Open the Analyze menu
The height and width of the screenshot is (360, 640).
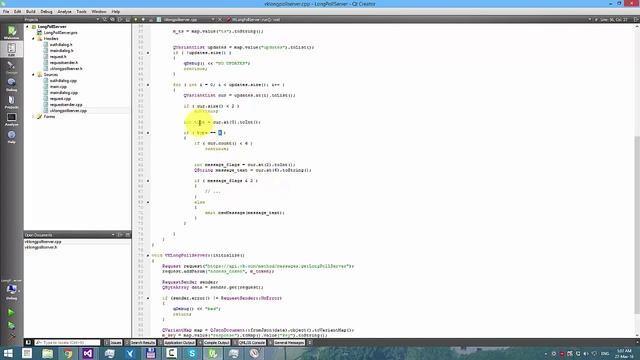point(64,12)
